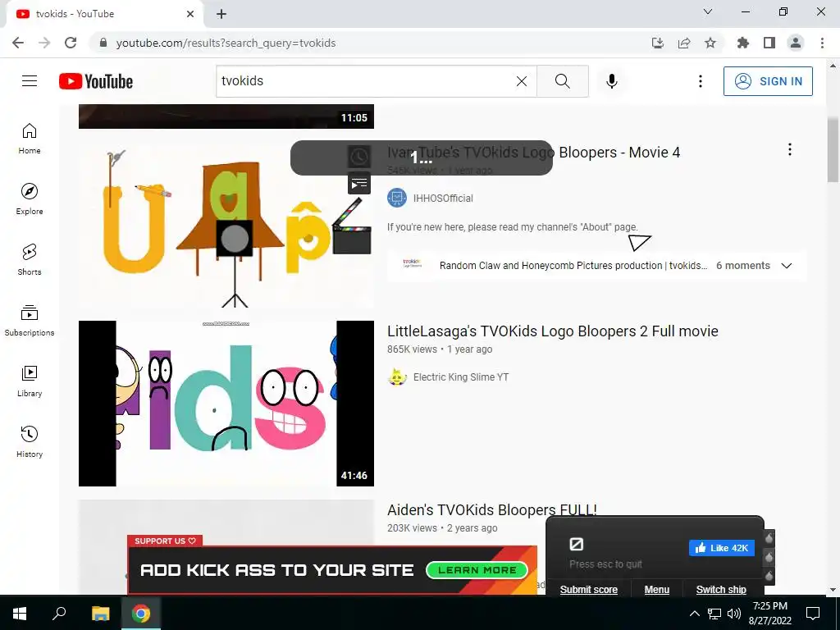
Task: Click the address bar URL
Action: click(x=226, y=43)
